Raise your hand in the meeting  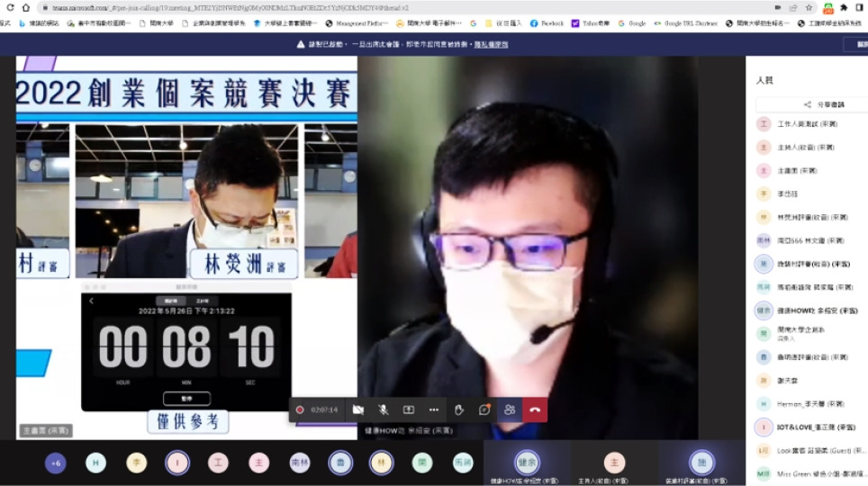coord(458,409)
